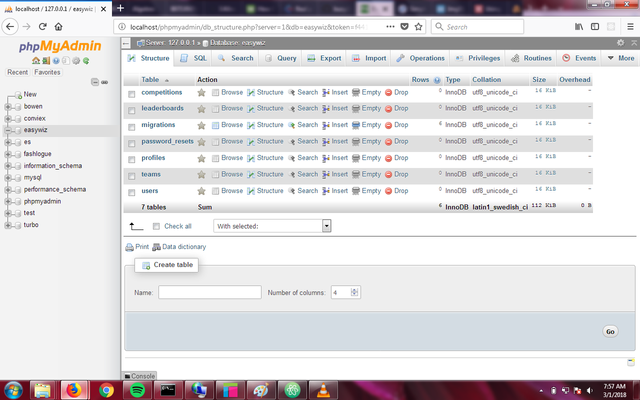Expand the turbo database tree node
Viewport: 640px width, 400px height.
tap(8, 225)
